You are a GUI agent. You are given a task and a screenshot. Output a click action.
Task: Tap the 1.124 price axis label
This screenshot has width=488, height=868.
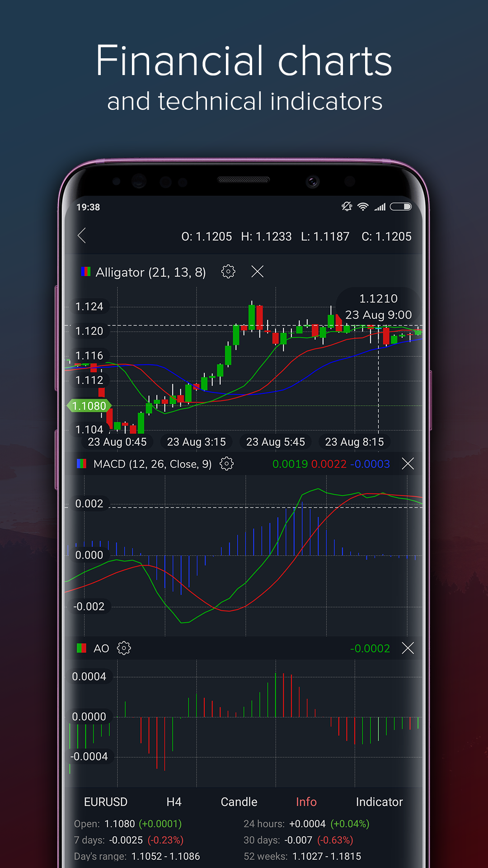(x=89, y=307)
